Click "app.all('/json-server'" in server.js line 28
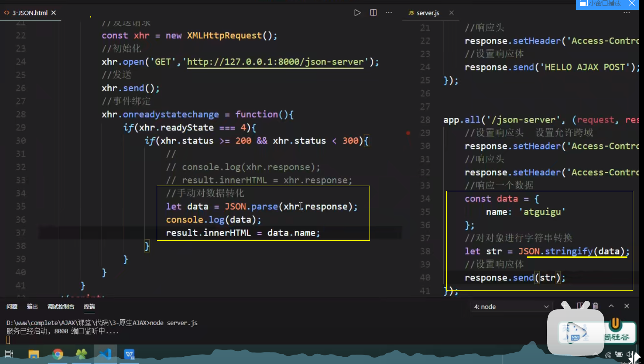The height and width of the screenshot is (364, 644). tap(503, 120)
